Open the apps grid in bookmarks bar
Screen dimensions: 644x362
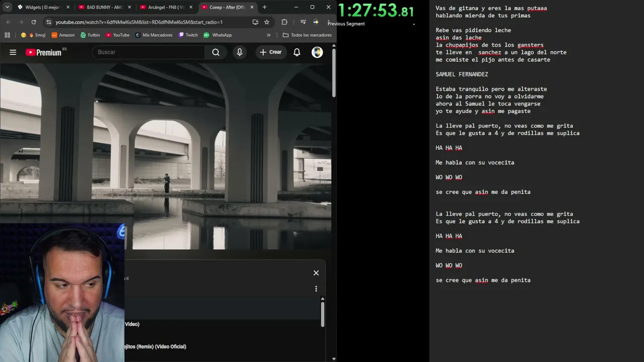click(7, 35)
